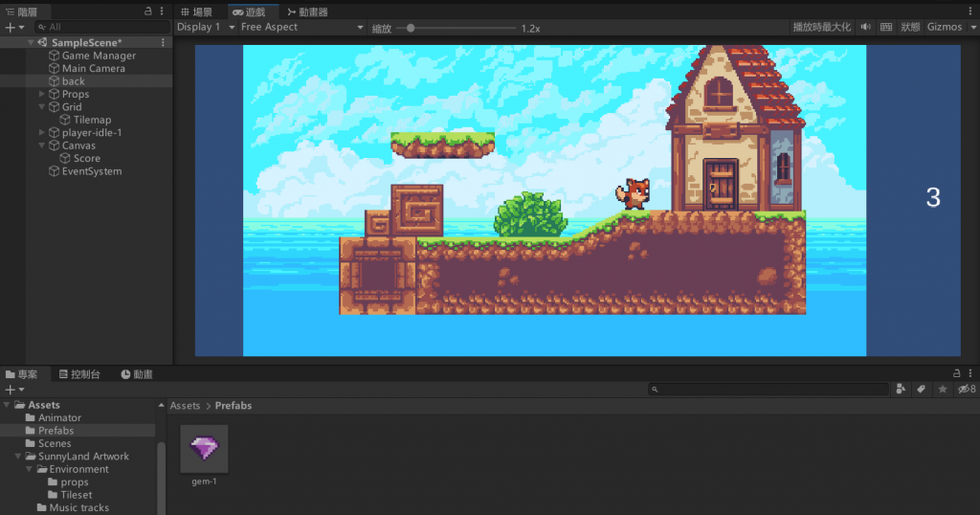The image size is (980, 515).
Task: Toggle the Stats (狀態) button
Action: (x=910, y=27)
